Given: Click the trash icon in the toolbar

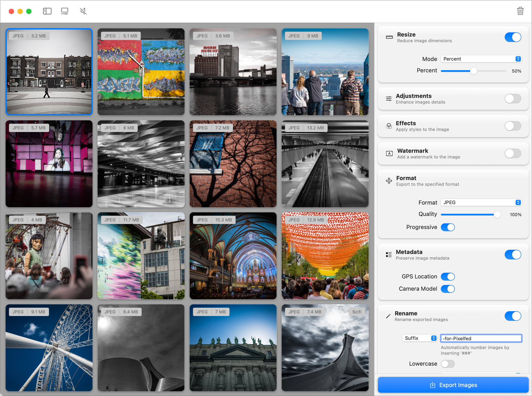Looking at the screenshot, I should click(520, 11).
